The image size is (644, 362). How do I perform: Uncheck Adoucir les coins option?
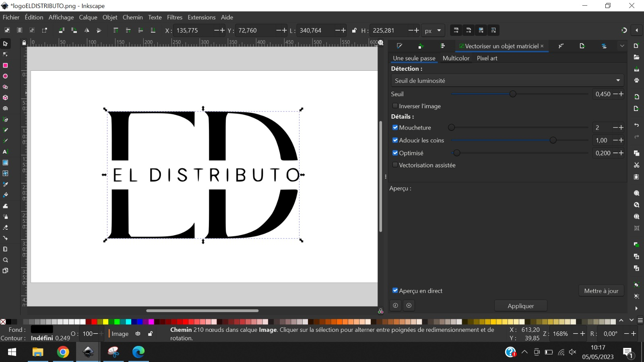(x=395, y=140)
